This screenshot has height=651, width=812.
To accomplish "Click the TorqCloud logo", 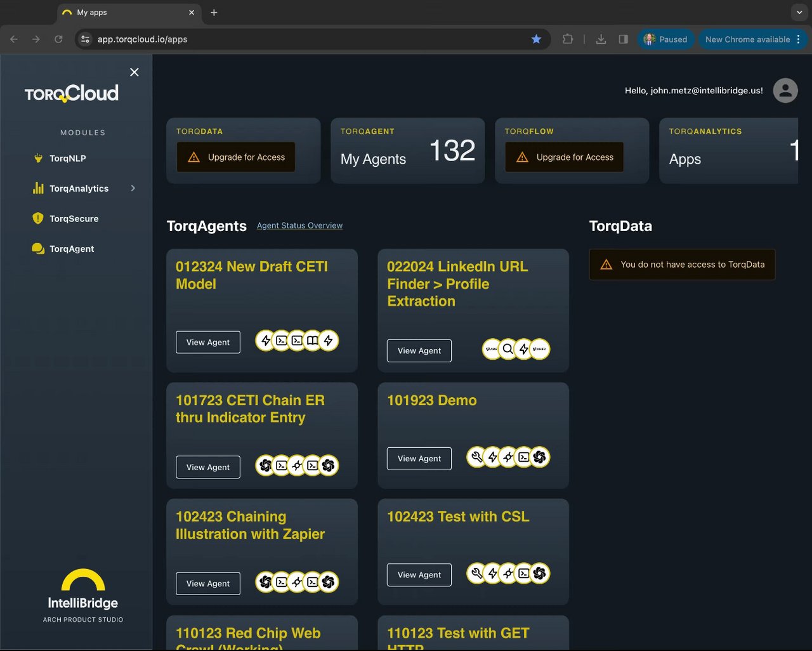I will coord(72,93).
